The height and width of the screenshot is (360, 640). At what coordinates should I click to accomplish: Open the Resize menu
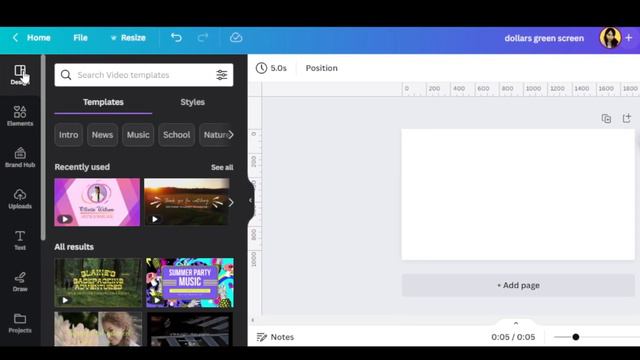tap(128, 38)
